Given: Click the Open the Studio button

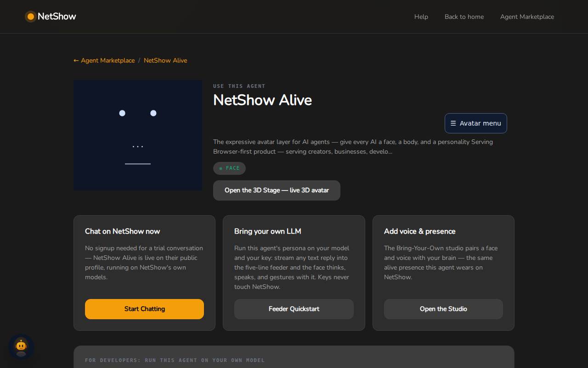Looking at the screenshot, I should [443, 309].
